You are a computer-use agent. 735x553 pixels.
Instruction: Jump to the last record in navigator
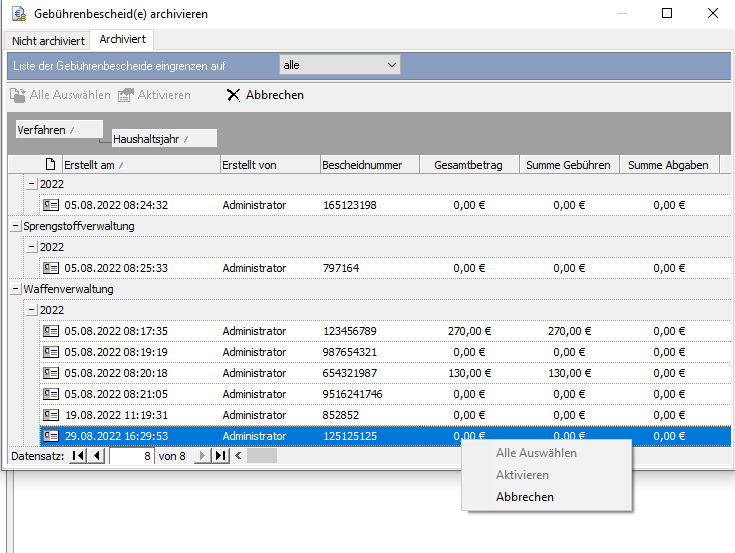pos(221,456)
